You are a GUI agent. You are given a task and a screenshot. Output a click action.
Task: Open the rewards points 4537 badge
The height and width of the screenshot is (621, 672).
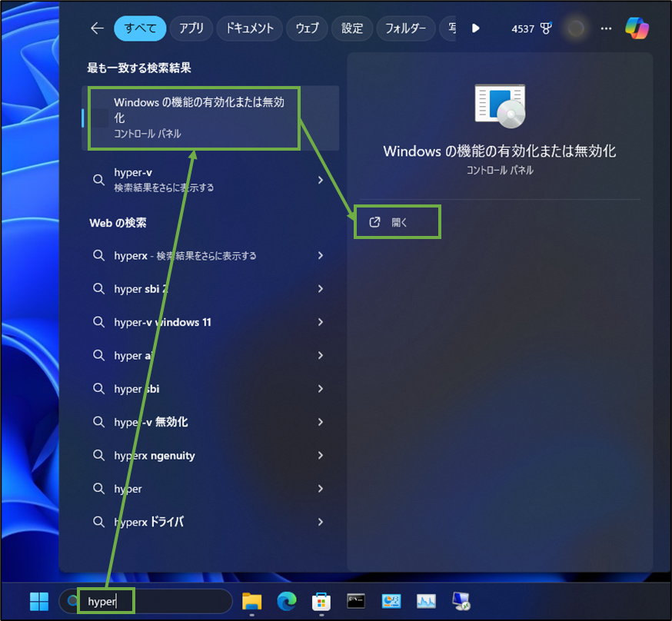531,28
